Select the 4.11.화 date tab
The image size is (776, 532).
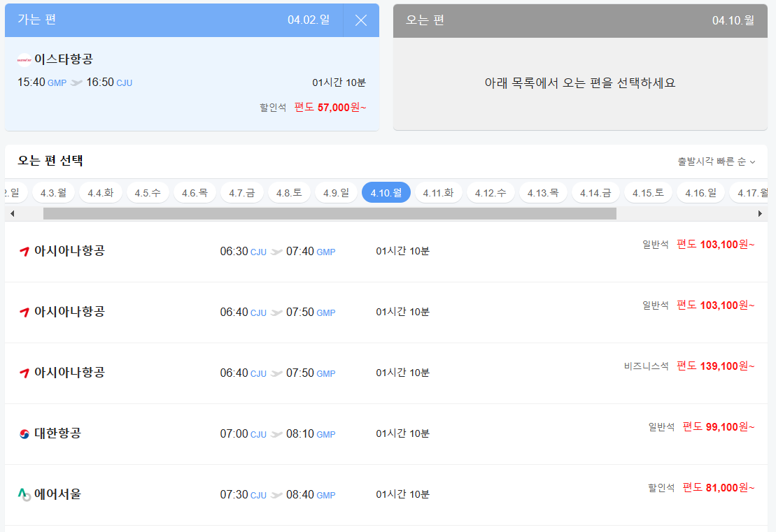pyautogui.click(x=439, y=193)
